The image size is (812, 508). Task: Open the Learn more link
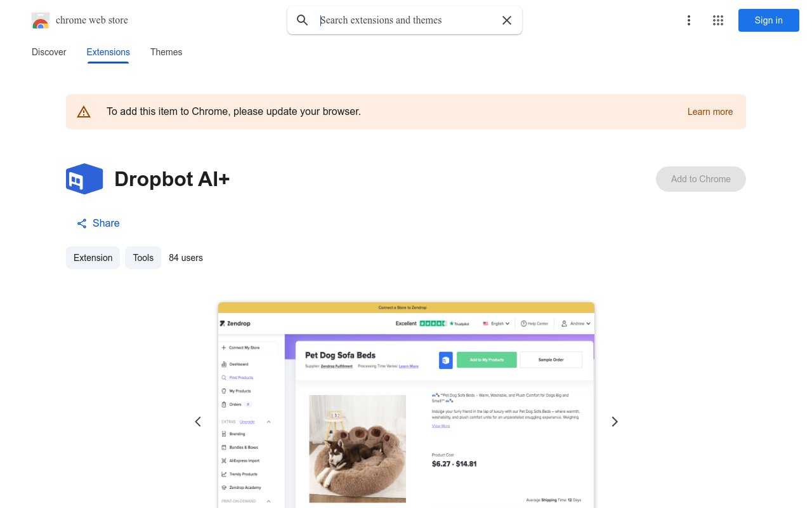coord(710,112)
